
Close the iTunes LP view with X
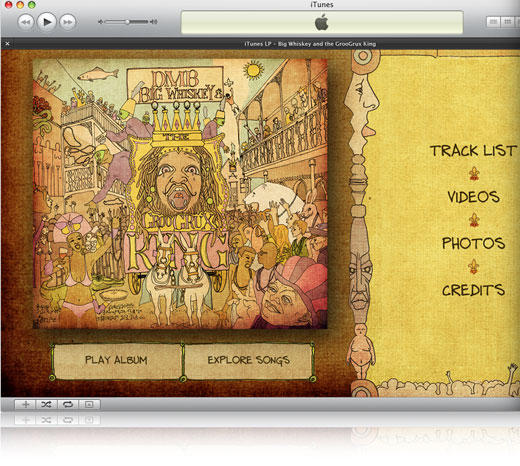click(7, 43)
